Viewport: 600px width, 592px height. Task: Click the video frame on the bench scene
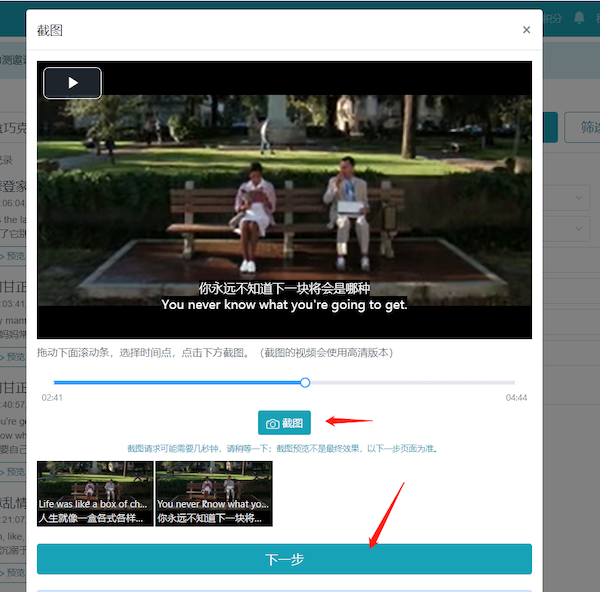coord(284,200)
